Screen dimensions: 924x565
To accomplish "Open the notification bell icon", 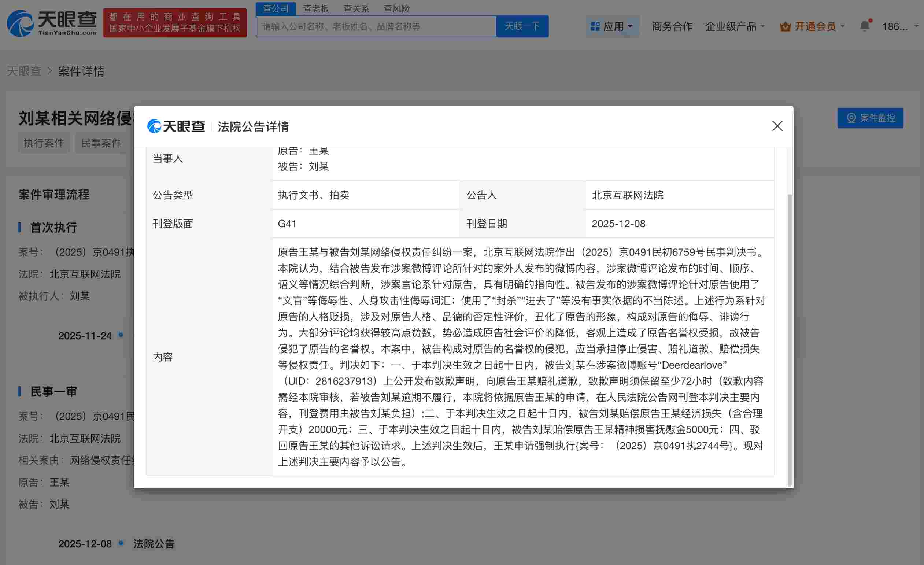I will click(x=865, y=26).
